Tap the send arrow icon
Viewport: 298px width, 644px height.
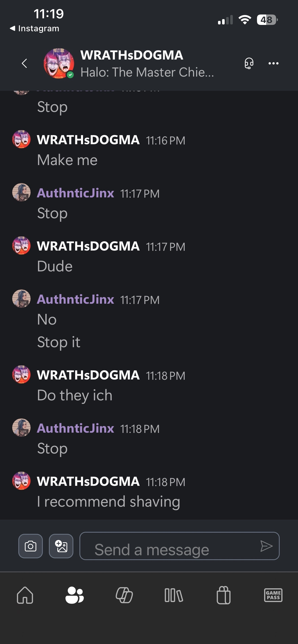point(266,546)
